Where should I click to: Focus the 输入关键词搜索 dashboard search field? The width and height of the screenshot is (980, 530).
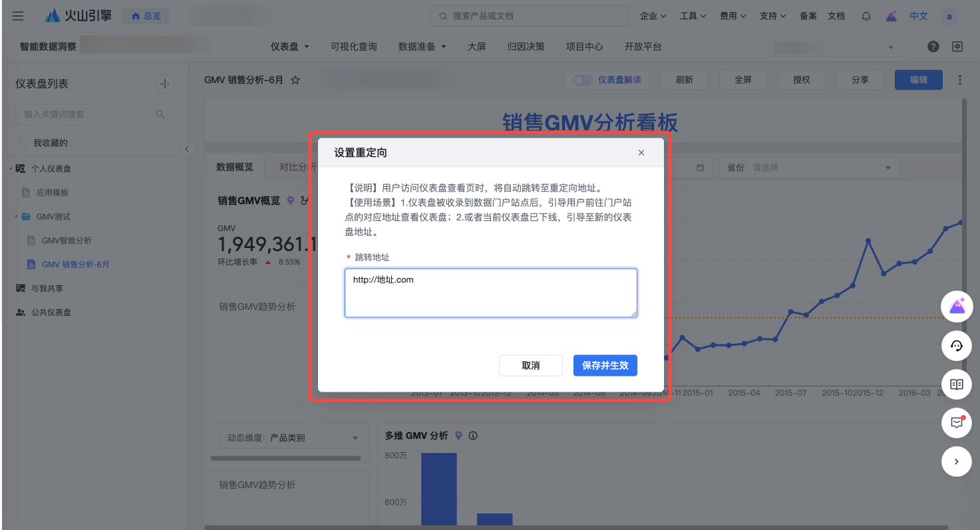pos(94,114)
